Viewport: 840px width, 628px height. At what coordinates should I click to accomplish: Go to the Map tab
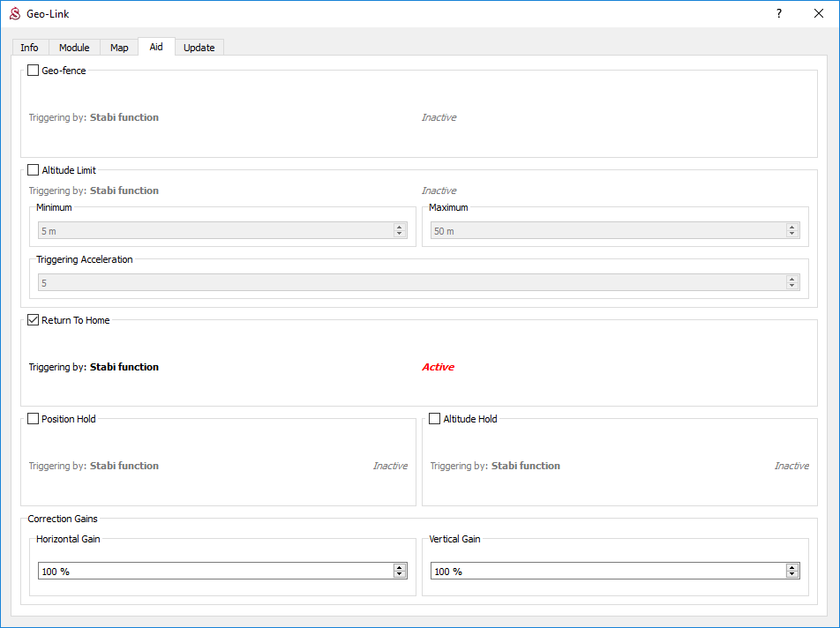[119, 48]
